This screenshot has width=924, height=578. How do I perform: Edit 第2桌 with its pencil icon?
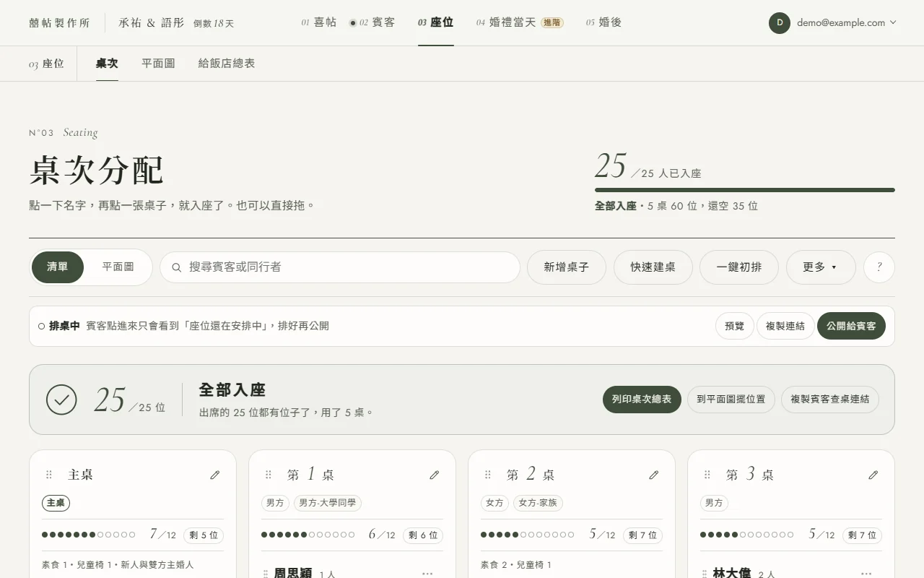pyautogui.click(x=653, y=475)
